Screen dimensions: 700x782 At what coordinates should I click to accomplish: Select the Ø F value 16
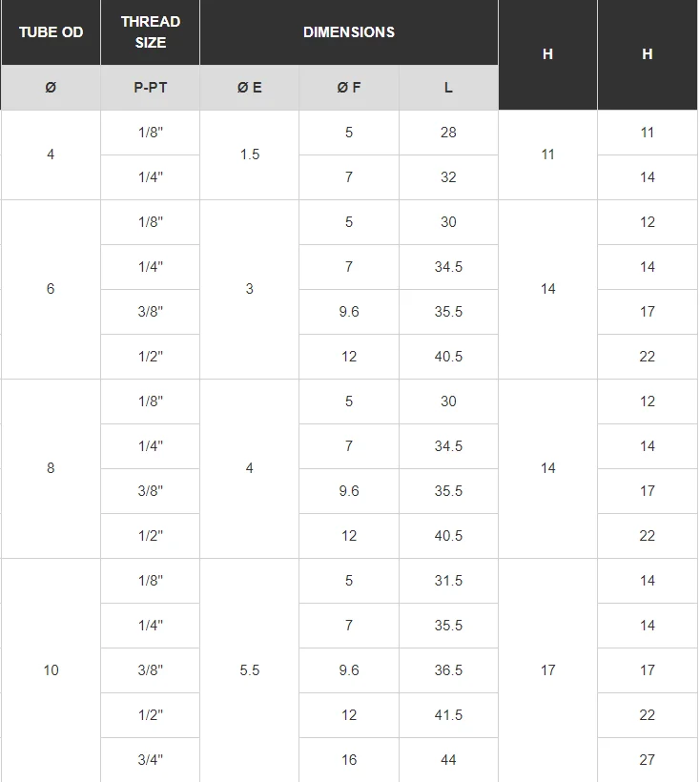[x=348, y=760]
